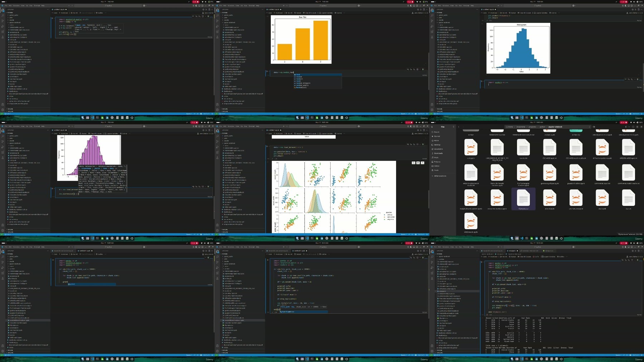Click the vertical scrollbar beside the pairplot output
644x362 pixels.
pos(428,199)
